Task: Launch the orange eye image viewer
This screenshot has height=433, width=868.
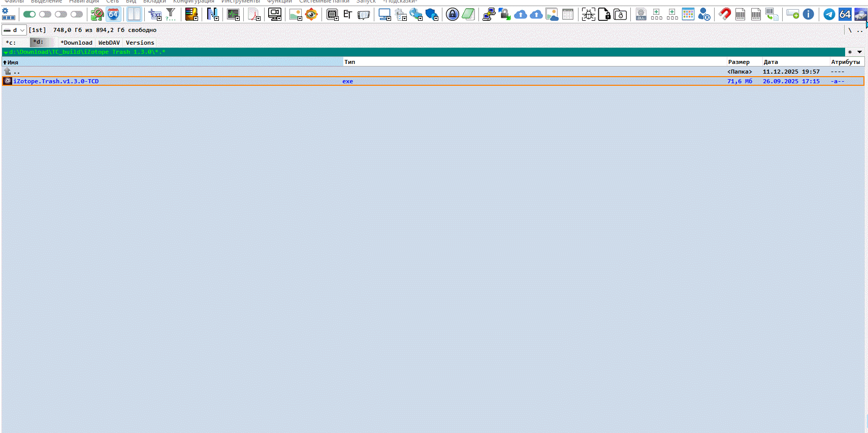Action: pos(311,14)
